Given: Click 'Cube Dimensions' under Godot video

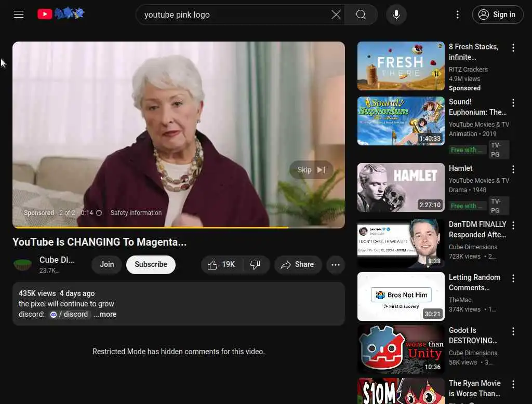Looking at the screenshot, I should (x=473, y=353).
